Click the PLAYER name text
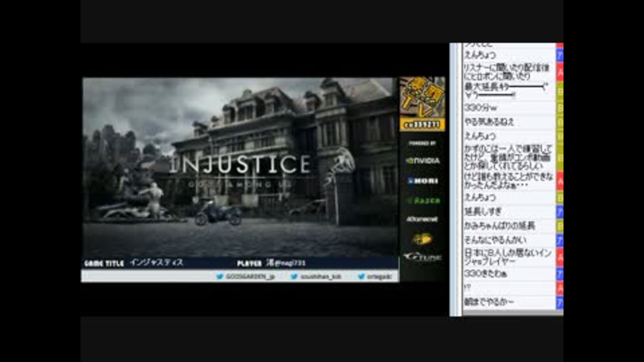This screenshot has width=644, height=362. coord(286,263)
